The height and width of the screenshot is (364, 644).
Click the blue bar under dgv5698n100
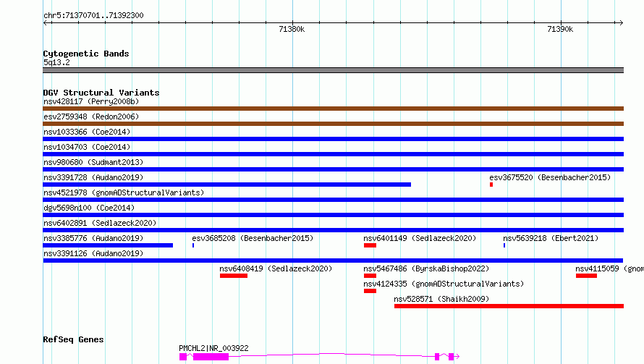333,215
